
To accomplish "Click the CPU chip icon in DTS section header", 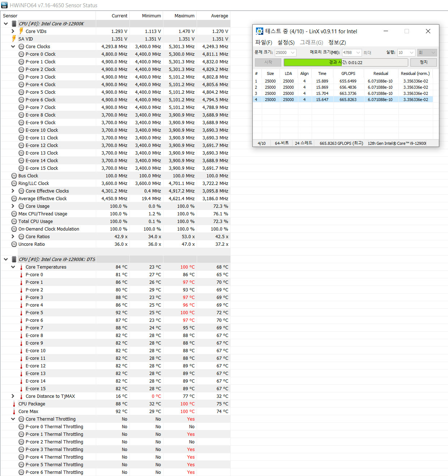I will pos(14,259).
